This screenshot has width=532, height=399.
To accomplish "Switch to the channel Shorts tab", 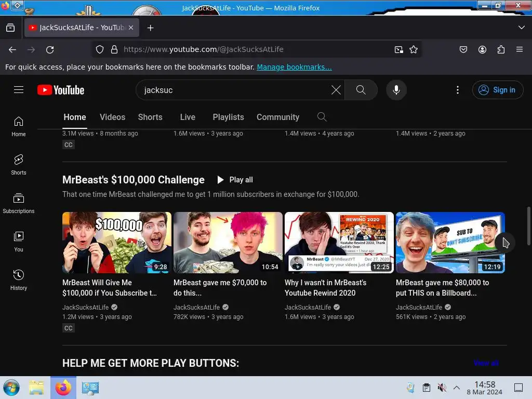I will click(x=150, y=117).
